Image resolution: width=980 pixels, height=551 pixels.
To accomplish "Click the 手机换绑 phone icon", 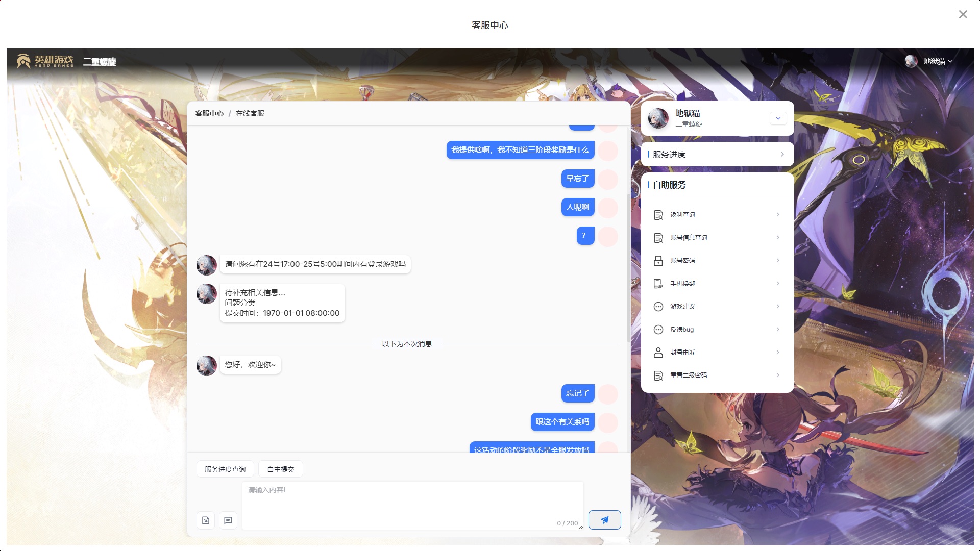I will [658, 284].
